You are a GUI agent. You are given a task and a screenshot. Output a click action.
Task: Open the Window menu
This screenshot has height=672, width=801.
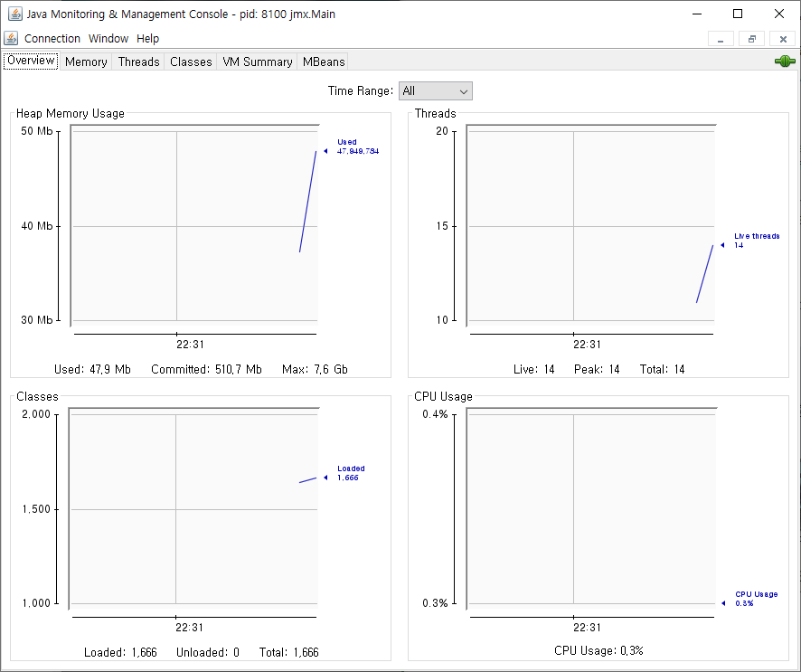(x=108, y=38)
